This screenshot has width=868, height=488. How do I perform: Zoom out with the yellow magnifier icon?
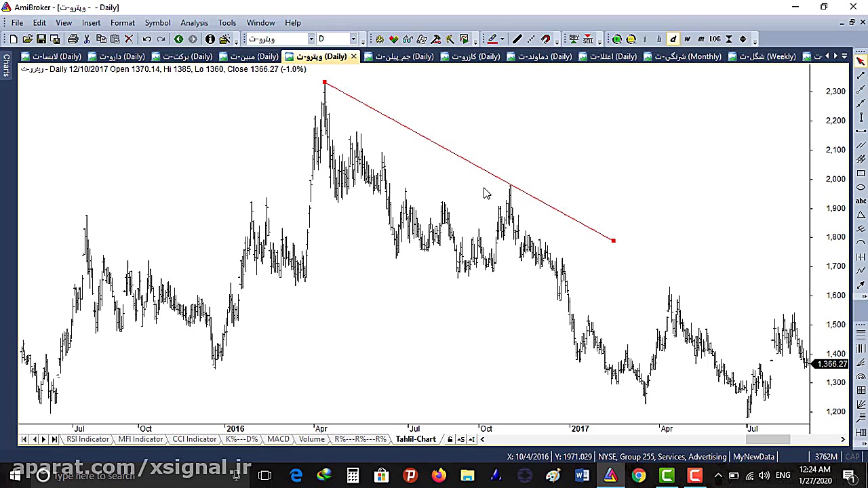coord(631,39)
